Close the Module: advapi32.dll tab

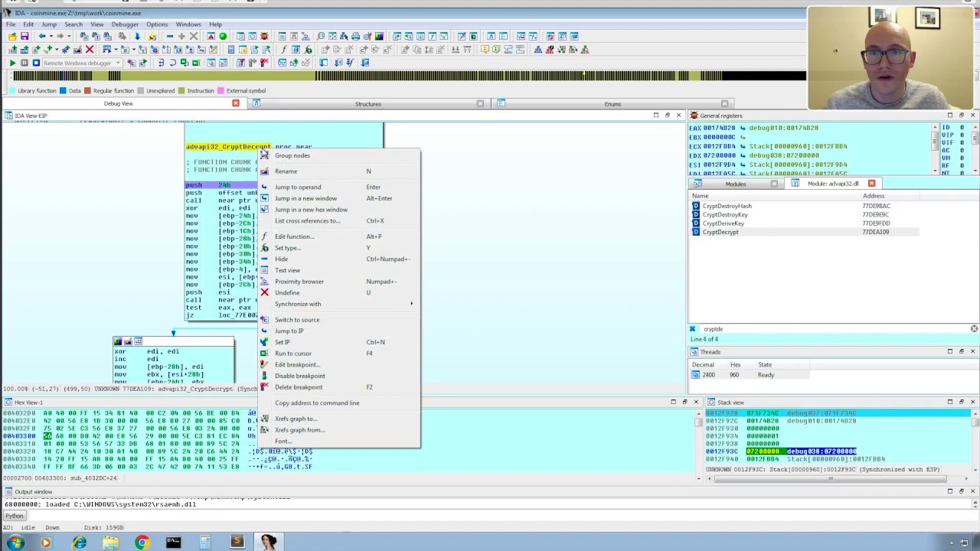click(871, 184)
